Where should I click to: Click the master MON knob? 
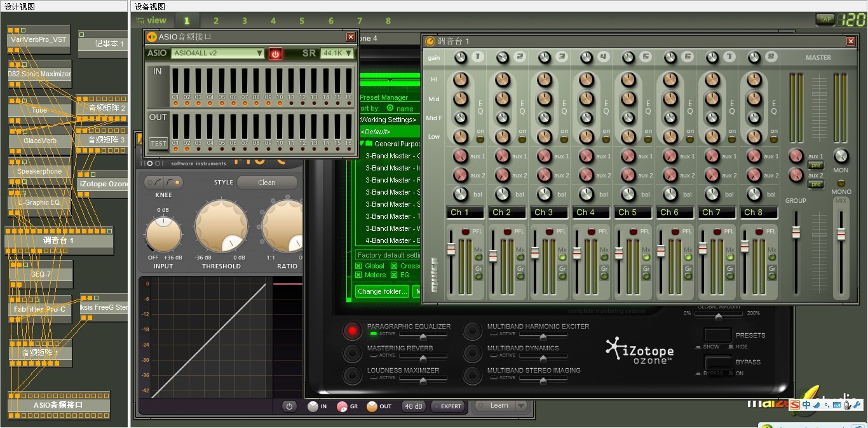pyautogui.click(x=841, y=156)
